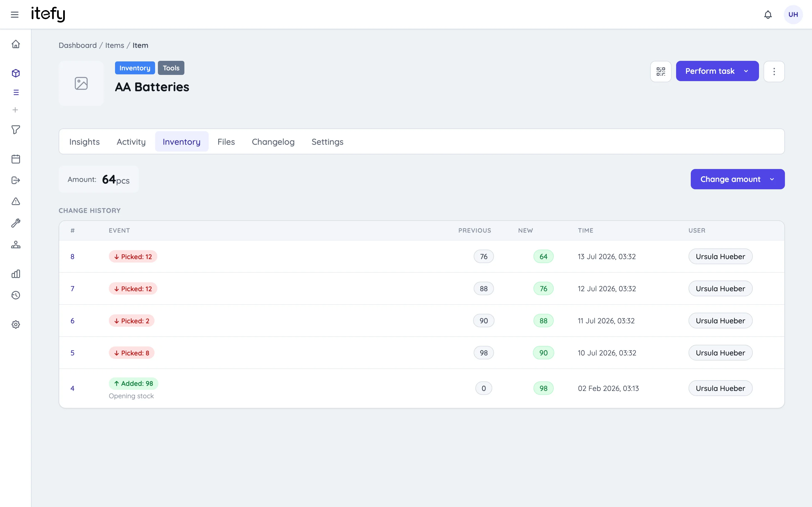Viewport: 812px width, 507px height.
Task: Open the reports bar chart icon
Action: click(16, 274)
